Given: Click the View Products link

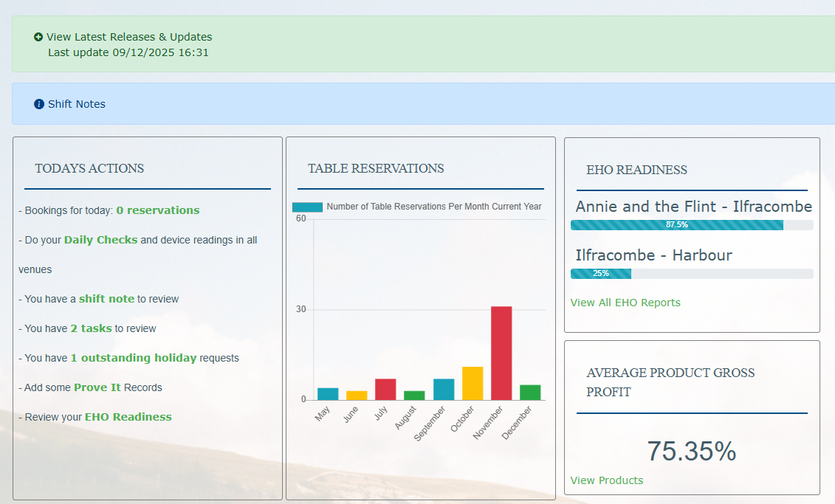Looking at the screenshot, I should click(x=606, y=480).
